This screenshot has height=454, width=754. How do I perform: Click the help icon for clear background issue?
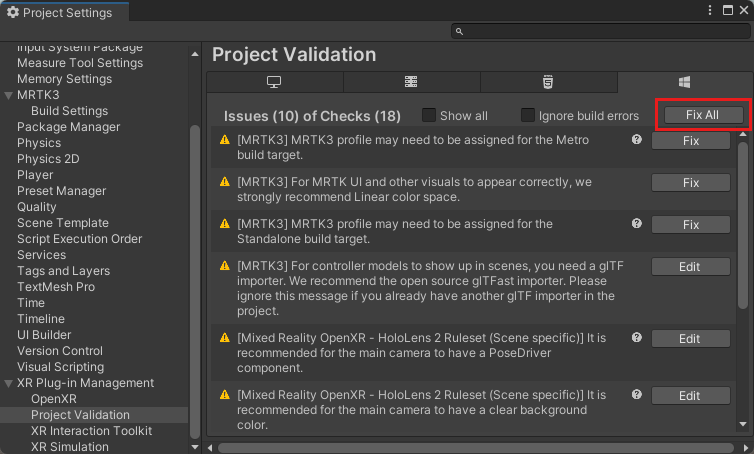tap(636, 396)
